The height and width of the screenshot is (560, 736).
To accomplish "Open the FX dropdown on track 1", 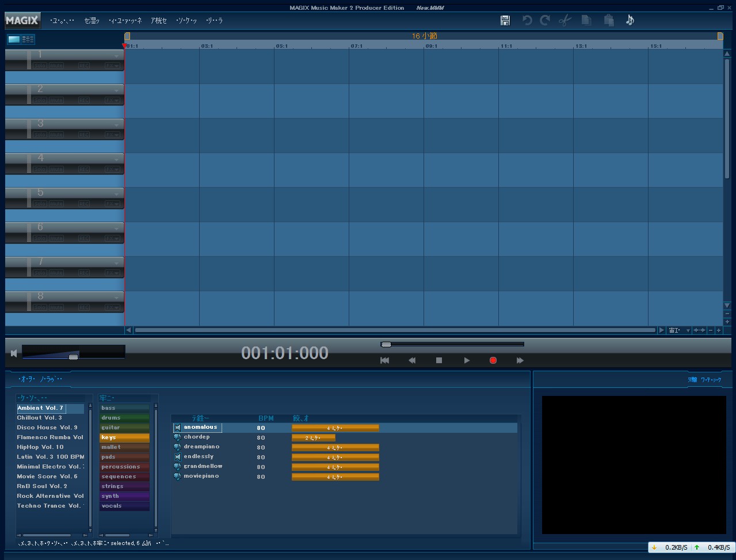I will [112, 66].
